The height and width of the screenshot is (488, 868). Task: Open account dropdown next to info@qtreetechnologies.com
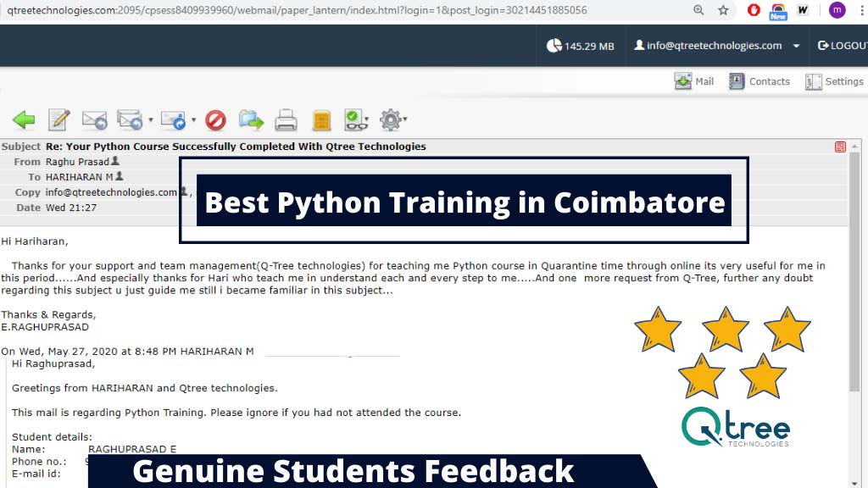pyautogui.click(x=796, y=46)
